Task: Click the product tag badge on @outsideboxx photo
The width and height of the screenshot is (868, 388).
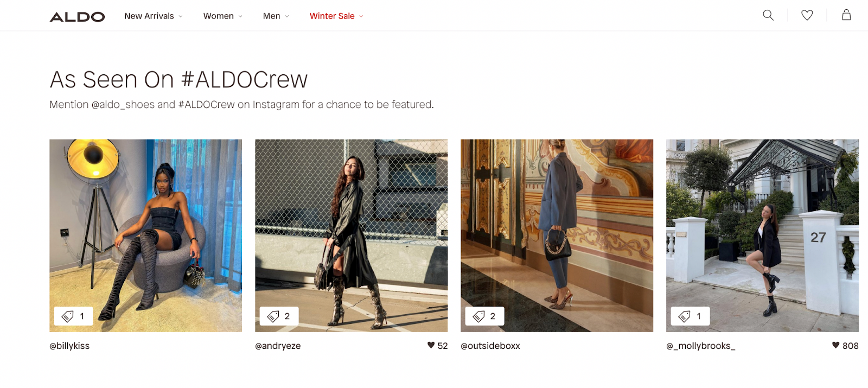Action: pos(484,316)
